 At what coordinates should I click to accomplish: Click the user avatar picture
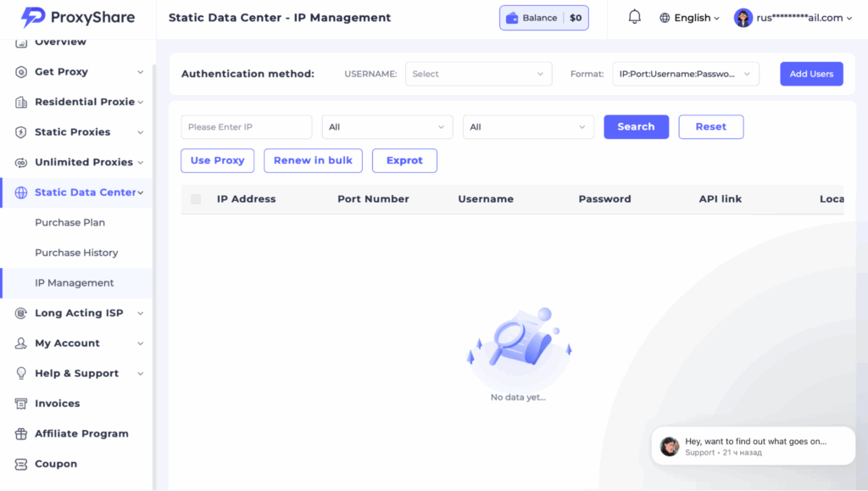pyautogui.click(x=743, y=18)
